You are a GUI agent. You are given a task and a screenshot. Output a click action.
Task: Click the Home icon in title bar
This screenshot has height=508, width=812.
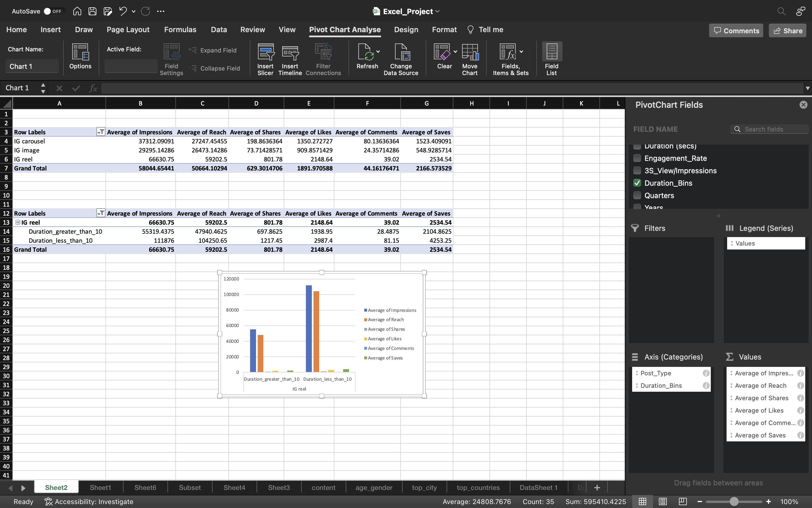point(77,11)
